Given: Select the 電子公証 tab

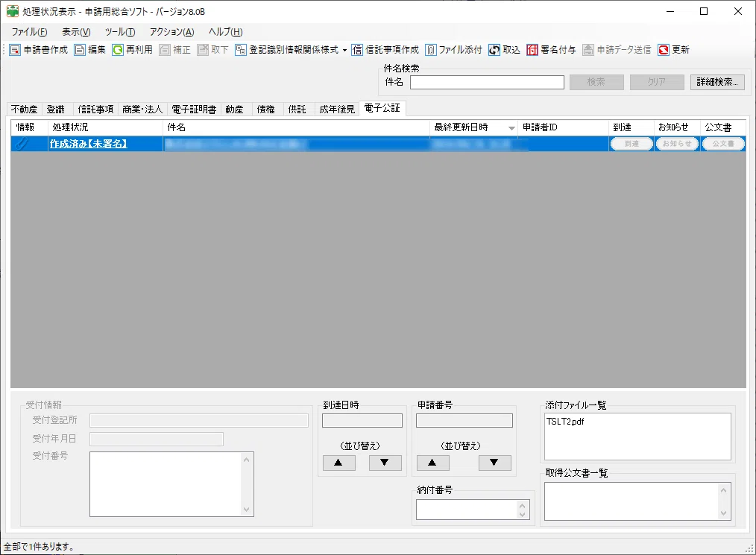Looking at the screenshot, I should click(382, 109).
